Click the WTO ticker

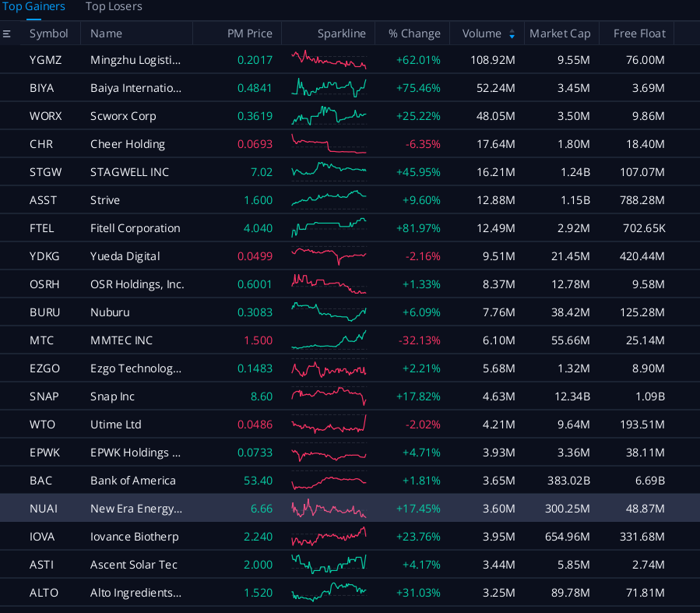42,425
